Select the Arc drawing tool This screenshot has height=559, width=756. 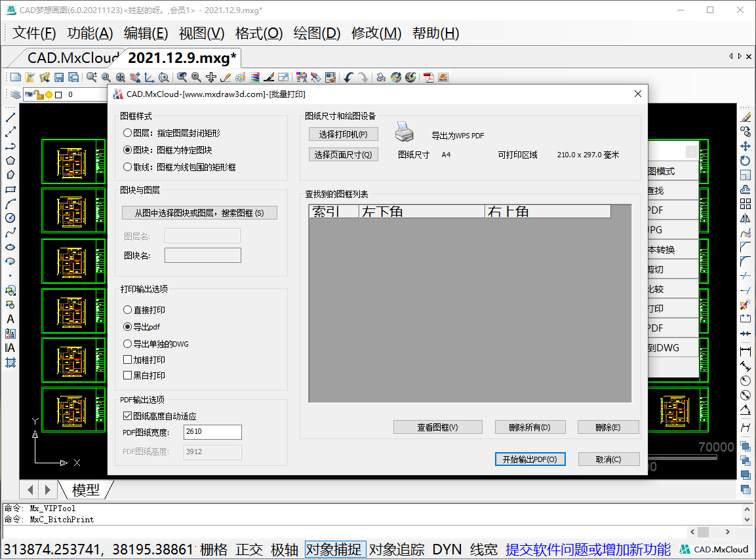pos(10,204)
